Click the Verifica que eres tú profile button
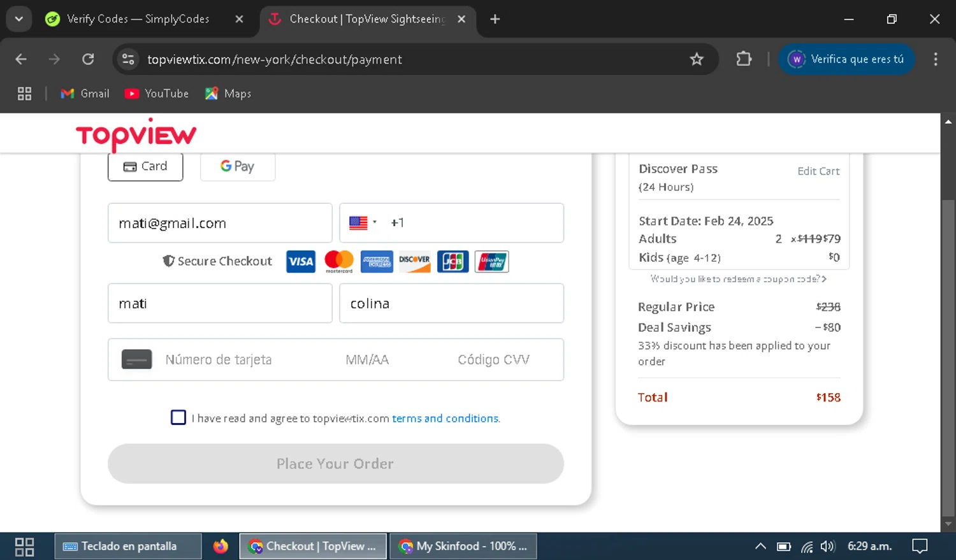Viewport: 956px width, 560px height. coord(846,59)
